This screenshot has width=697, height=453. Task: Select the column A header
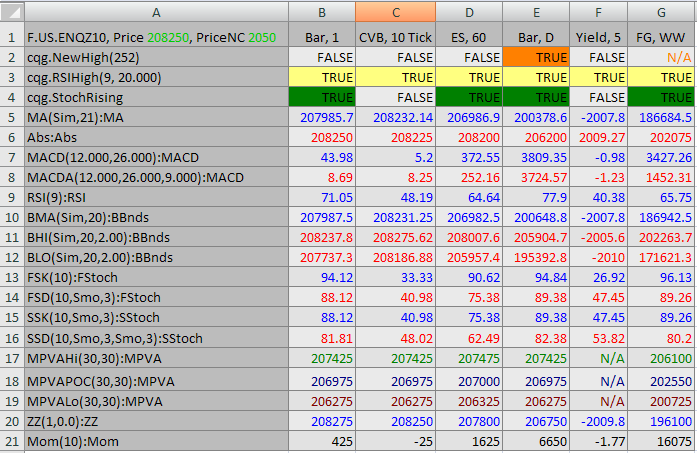[x=156, y=12]
